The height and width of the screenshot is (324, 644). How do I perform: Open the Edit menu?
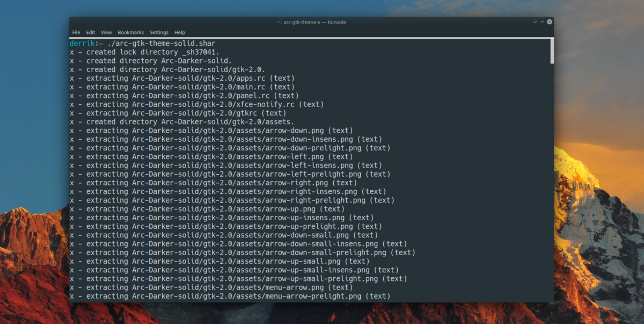tap(90, 32)
